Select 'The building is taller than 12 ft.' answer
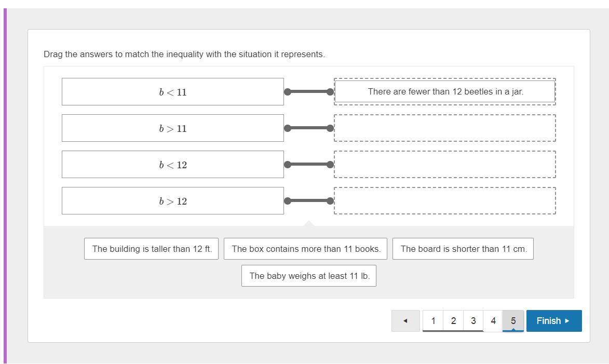The width and height of the screenshot is (609, 364). [x=152, y=249]
